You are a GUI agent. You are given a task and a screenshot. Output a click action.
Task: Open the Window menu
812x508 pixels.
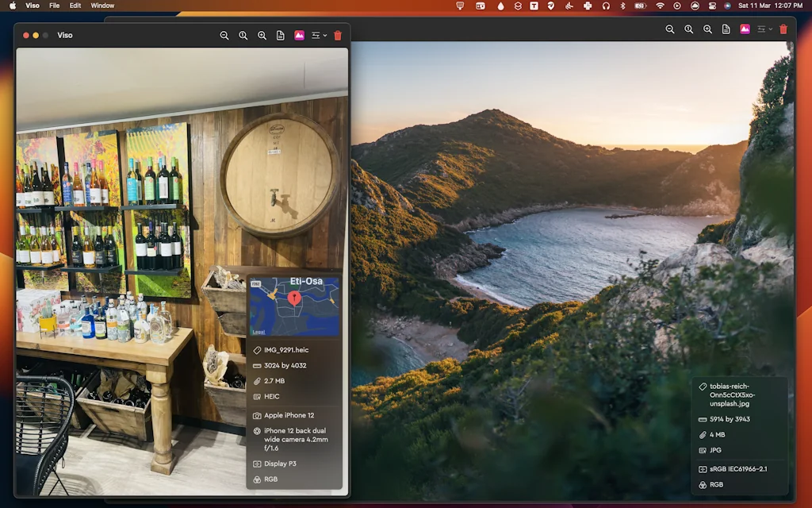click(x=102, y=6)
